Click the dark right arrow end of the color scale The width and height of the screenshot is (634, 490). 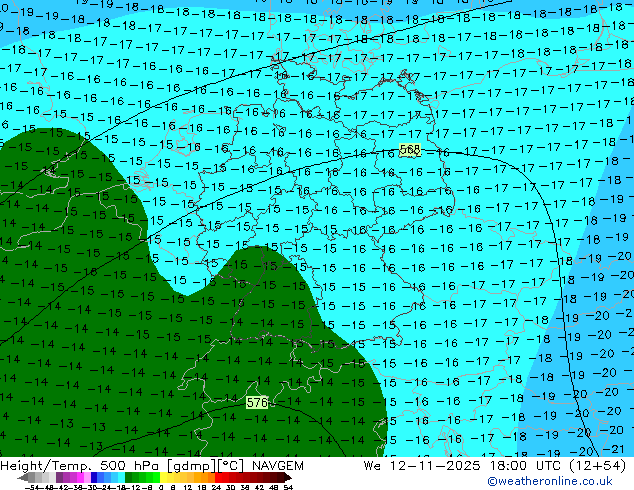pos(287,477)
